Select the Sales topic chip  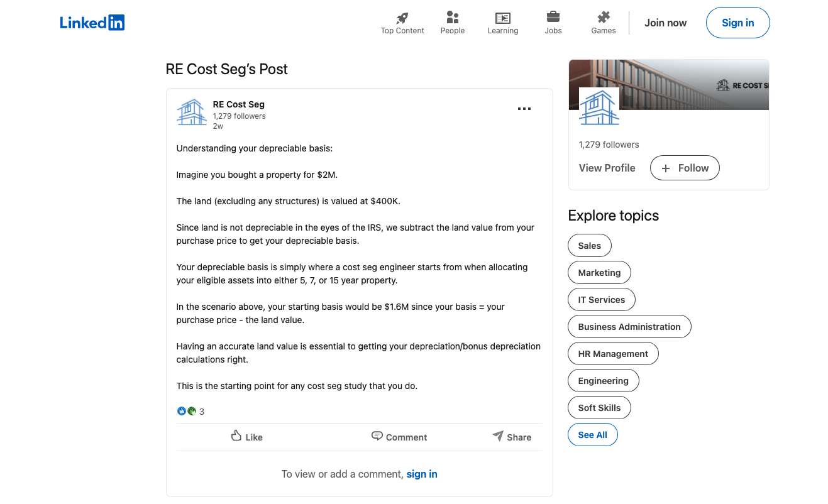point(590,246)
